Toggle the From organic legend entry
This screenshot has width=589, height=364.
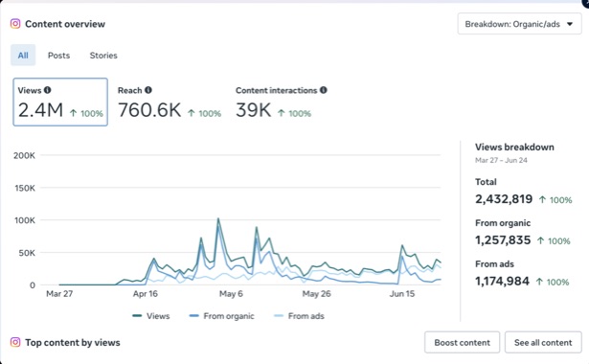click(x=221, y=316)
